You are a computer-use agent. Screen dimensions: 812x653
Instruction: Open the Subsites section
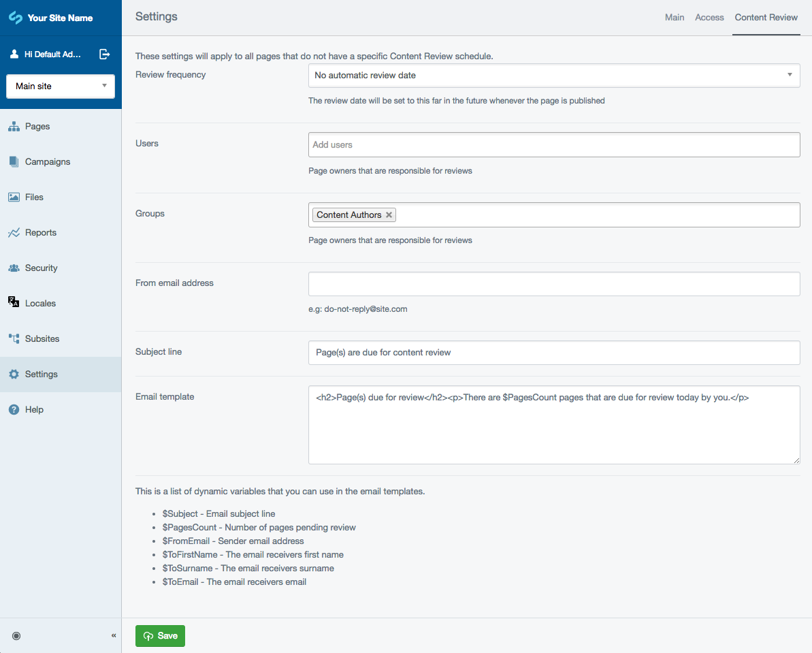tap(42, 338)
